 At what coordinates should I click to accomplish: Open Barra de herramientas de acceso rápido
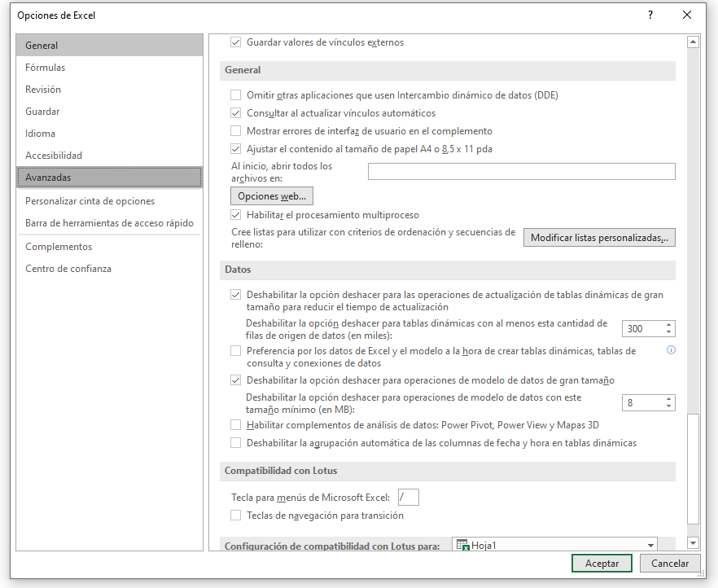(109, 223)
